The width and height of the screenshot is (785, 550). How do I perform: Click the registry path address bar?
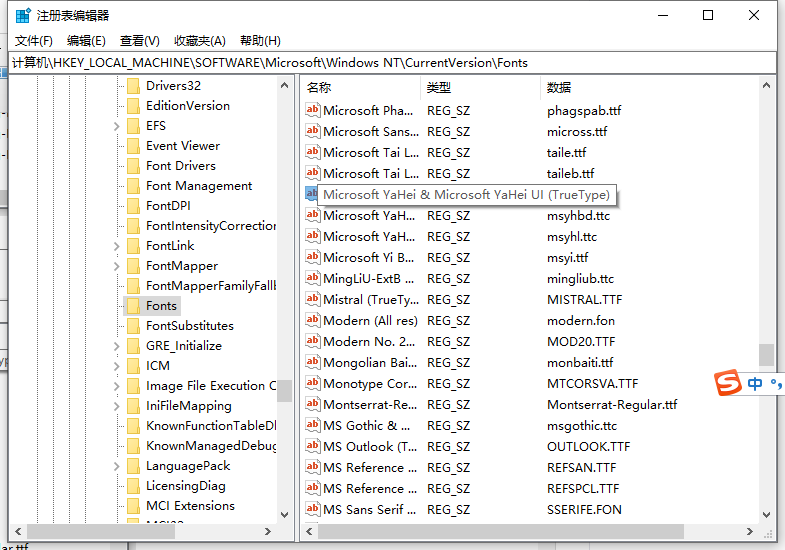coord(390,63)
